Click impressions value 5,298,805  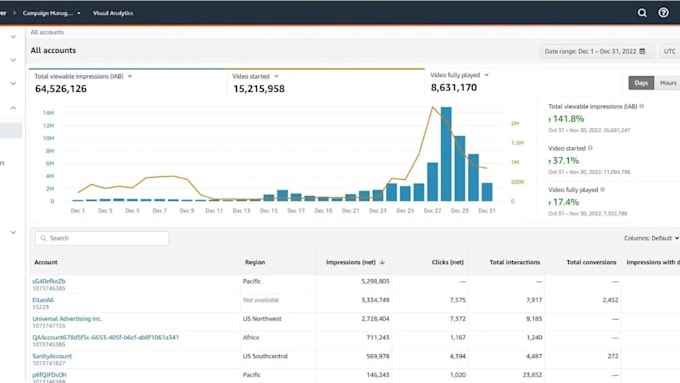375,281
